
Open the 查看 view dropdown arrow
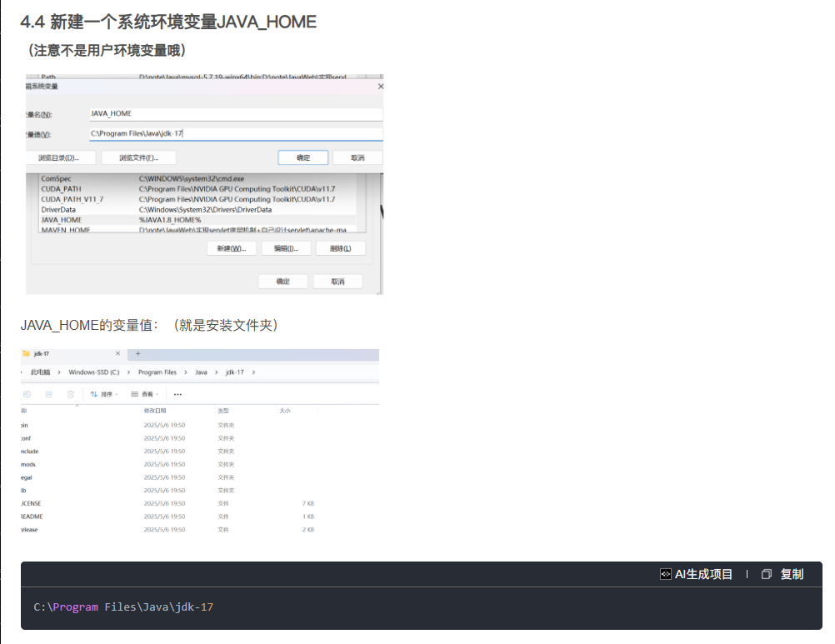[x=157, y=393]
